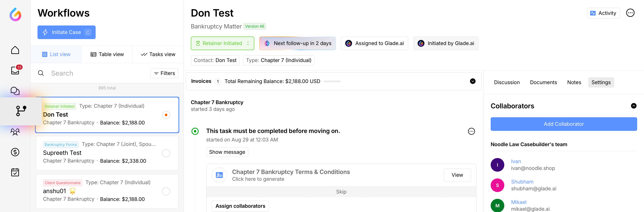
Task: Open the chat conversations sidebar icon
Action: click(15, 91)
